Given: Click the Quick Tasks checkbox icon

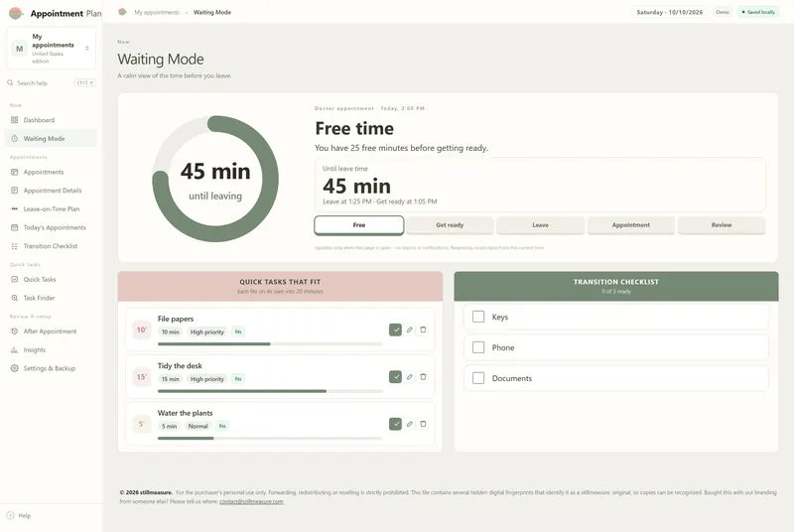Looking at the screenshot, I should click(x=14, y=280).
